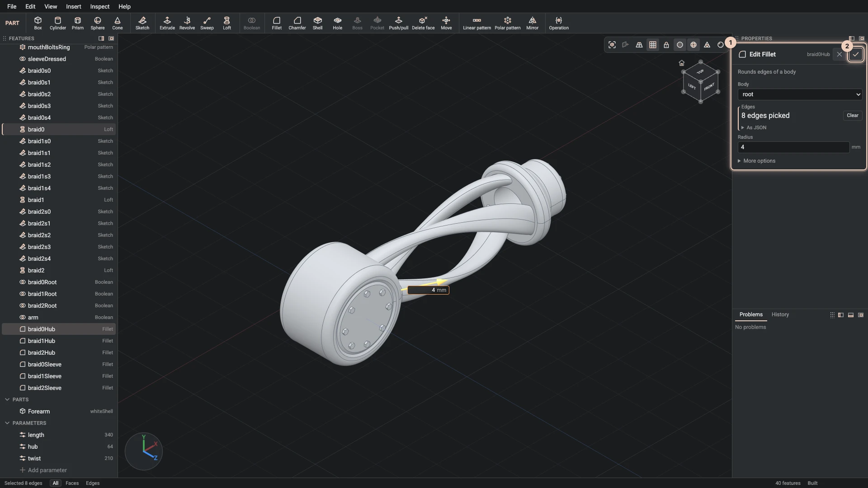
Task: Open the Insert menu
Action: click(x=74, y=6)
